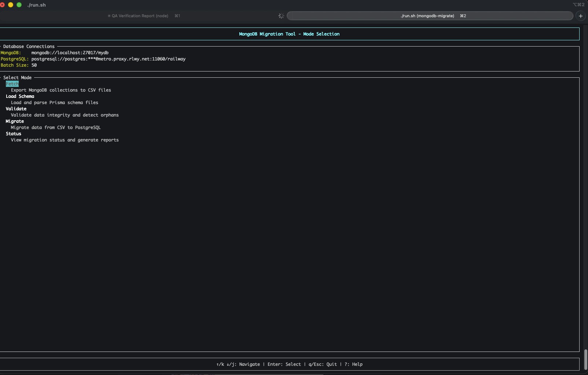This screenshot has height=375, width=588.
Task: Click the green zoom window button
Action: [x=19, y=5]
